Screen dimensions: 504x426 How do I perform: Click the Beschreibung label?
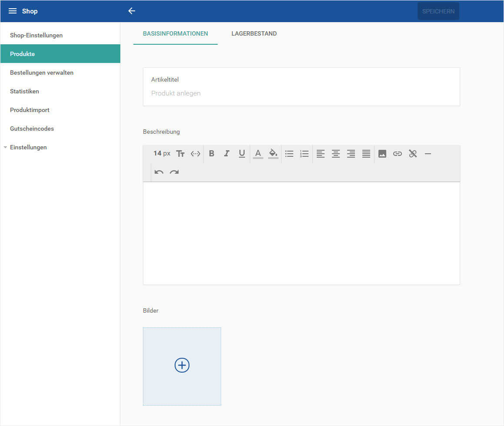161,132
